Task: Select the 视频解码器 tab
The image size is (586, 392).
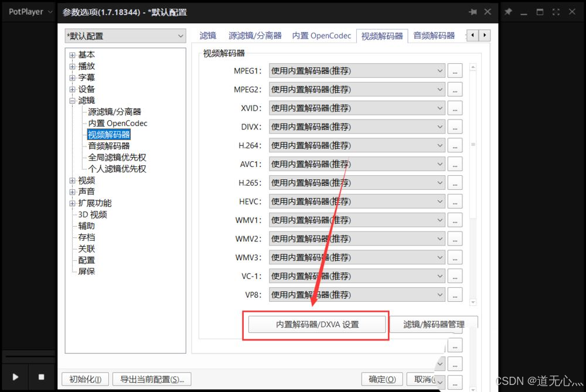Action: [382, 36]
